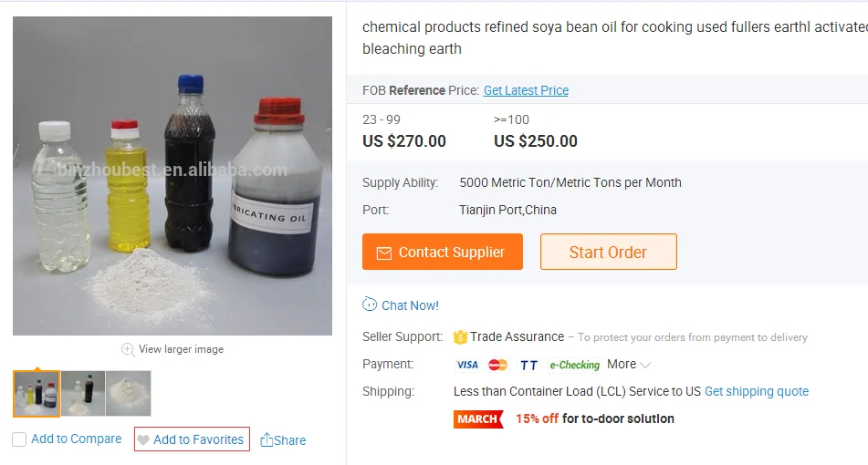This screenshot has width=868, height=465.
Task: Select the second product thumbnail
Action: tap(83, 393)
